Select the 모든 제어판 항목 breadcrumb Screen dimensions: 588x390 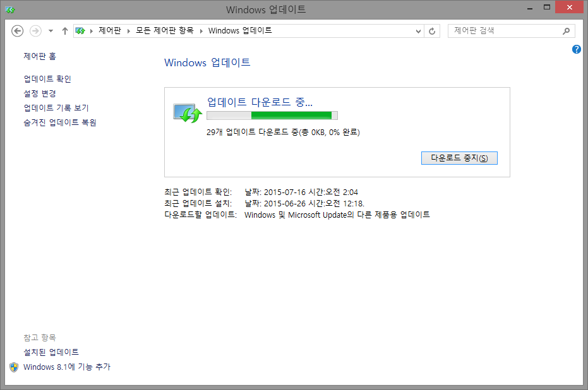tap(165, 31)
